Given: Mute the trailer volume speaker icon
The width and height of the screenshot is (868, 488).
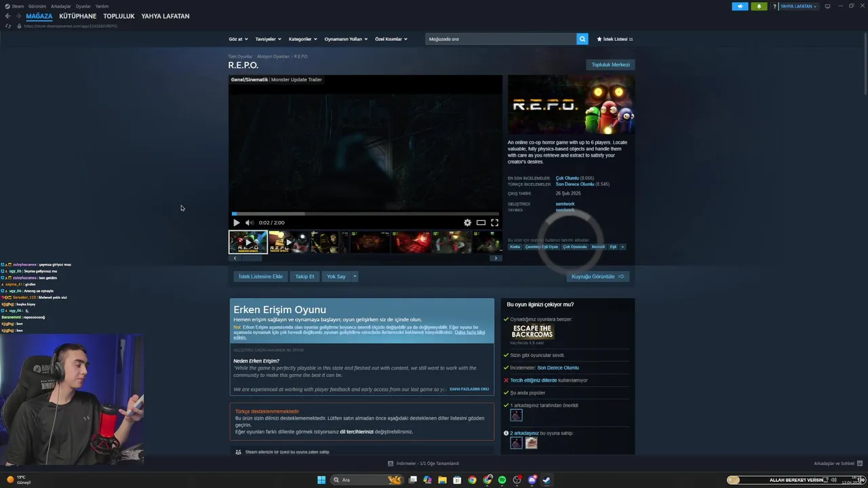Looking at the screenshot, I should pos(249,222).
